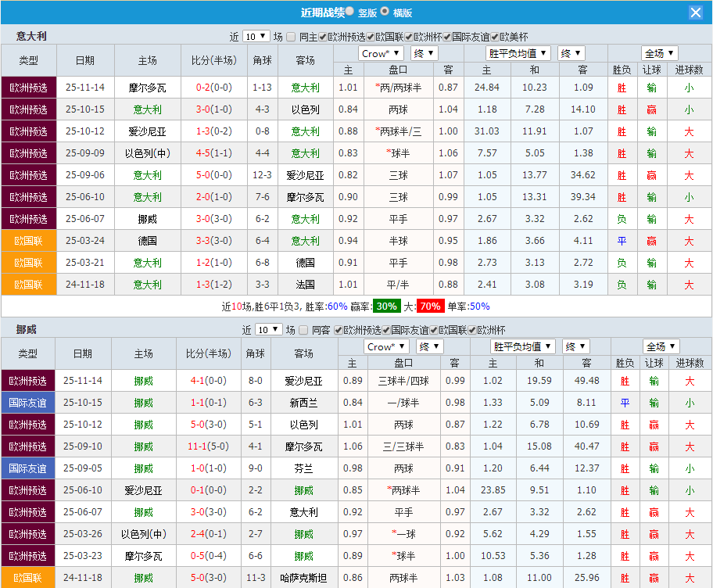Click the 意大利 team name link
Viewport: 713px width, 588px height.
click(148, 109)
